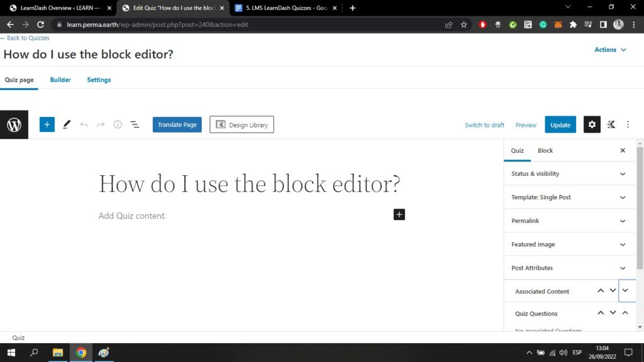
Task: Expand the Status & visibility panel
Action: pyautogui.click(x=569, y=173)
